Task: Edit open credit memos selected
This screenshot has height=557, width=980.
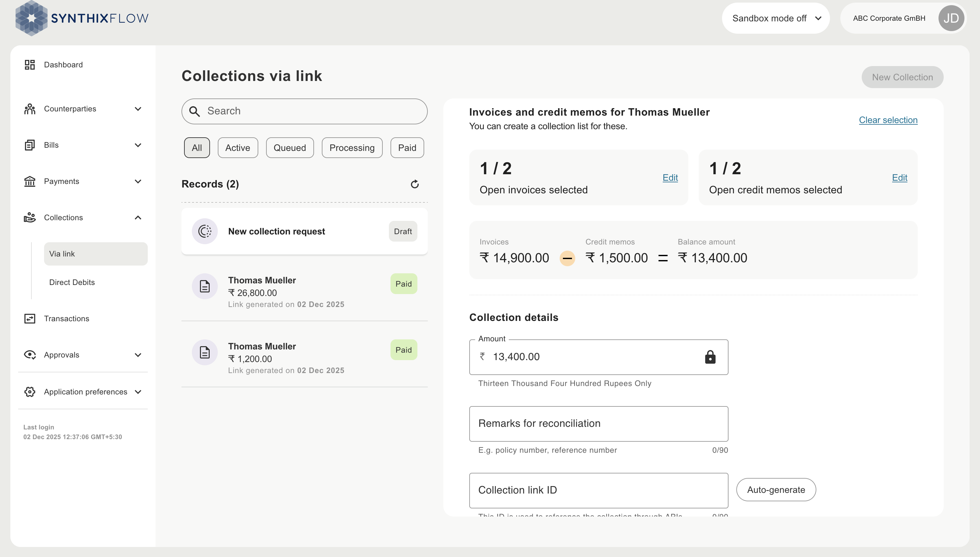Action: [900, 177]
